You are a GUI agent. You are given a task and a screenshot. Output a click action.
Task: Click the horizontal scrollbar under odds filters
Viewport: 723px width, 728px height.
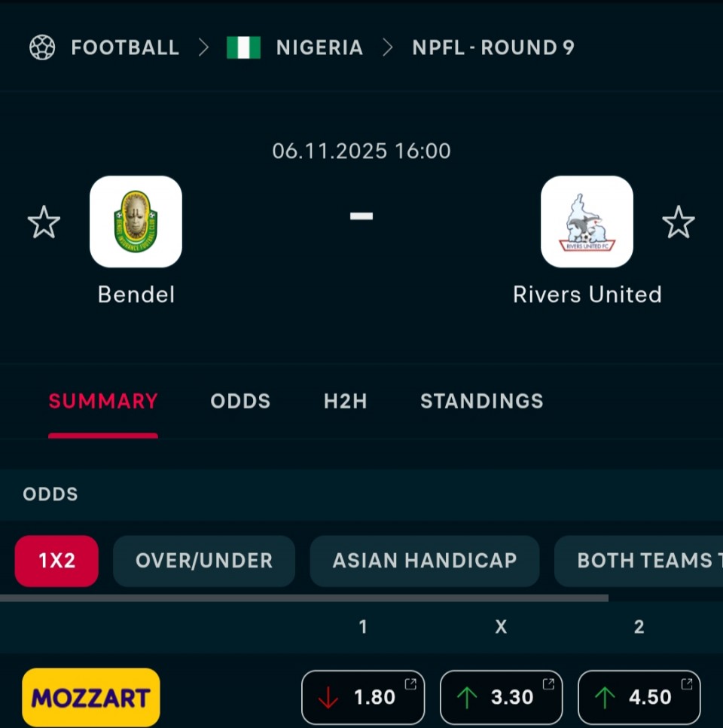tap(304, 598)
